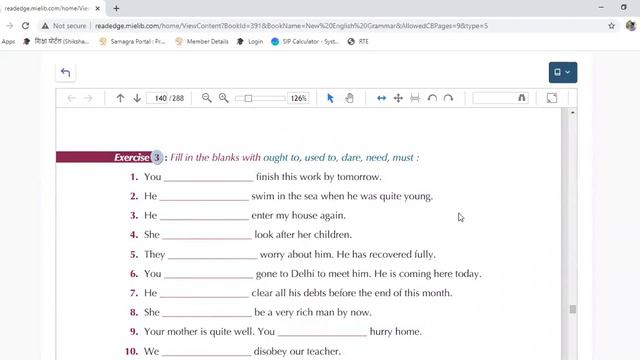Image resolution: width=640 pixels, height=360 pixels.
Task: Click the 126% zoom percentage field
Action: [298, 98]
